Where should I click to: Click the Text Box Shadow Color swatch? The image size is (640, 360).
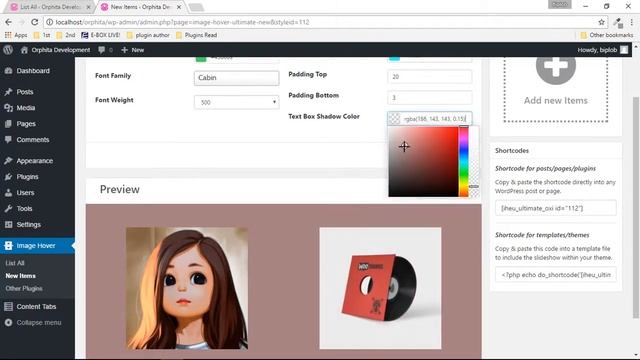click(x=394, y=119)
